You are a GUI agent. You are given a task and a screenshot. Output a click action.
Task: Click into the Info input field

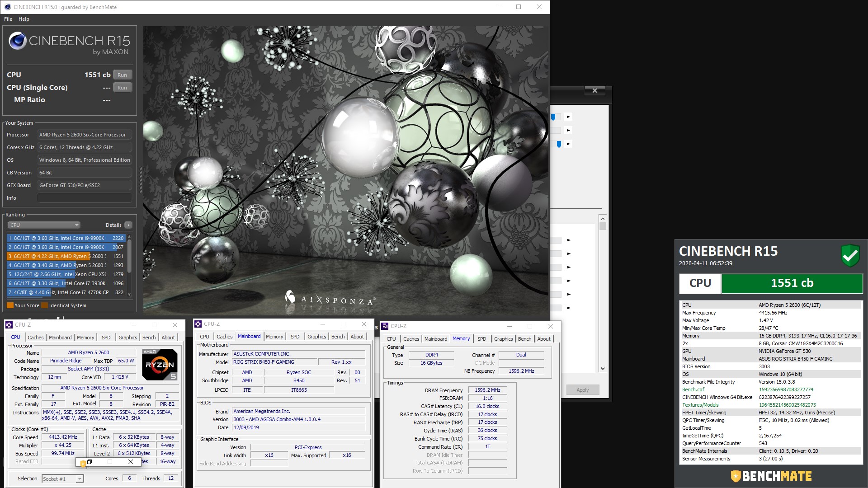click(x=85, y=198)
